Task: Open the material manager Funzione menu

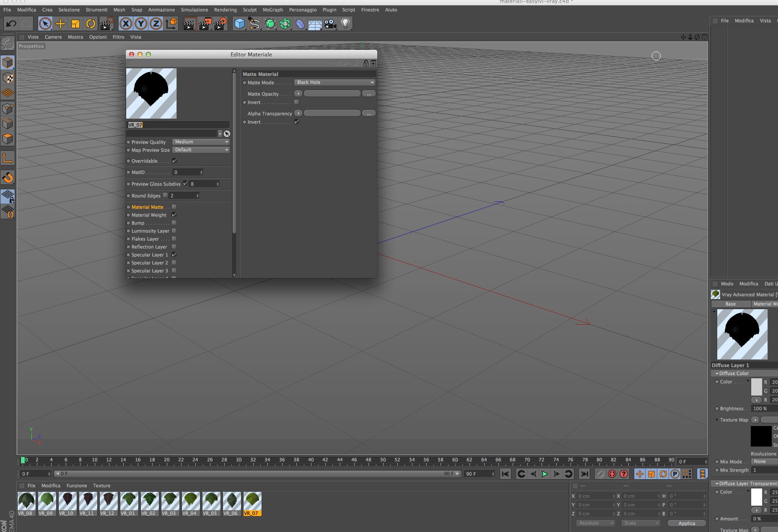Action: [x=77, y=486]
